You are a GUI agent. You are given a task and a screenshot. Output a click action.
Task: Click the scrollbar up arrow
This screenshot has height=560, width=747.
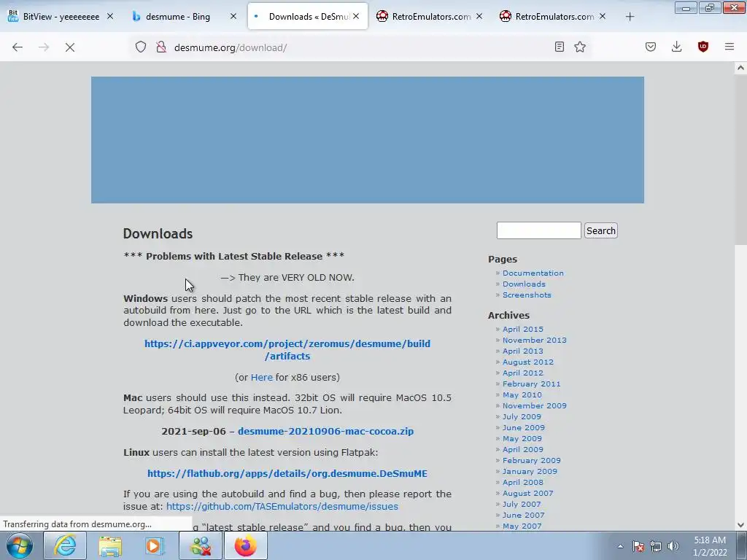(740, 68)
